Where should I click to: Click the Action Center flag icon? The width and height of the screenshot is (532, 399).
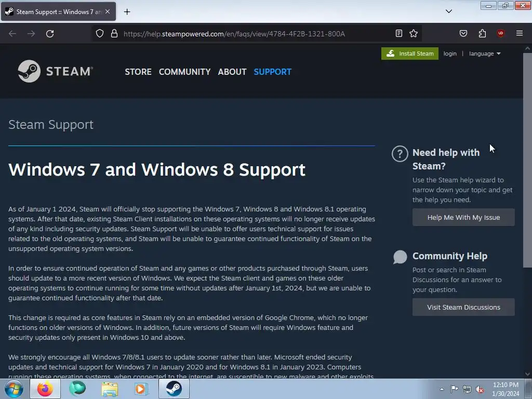pos(454,389)
